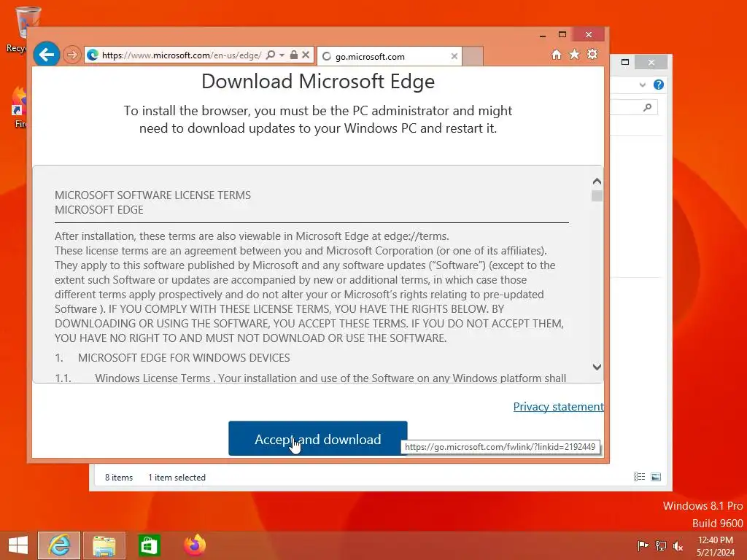747x560 pixels.
Task: Open the clock showing 12:40 PM
Action: point(715,545)
